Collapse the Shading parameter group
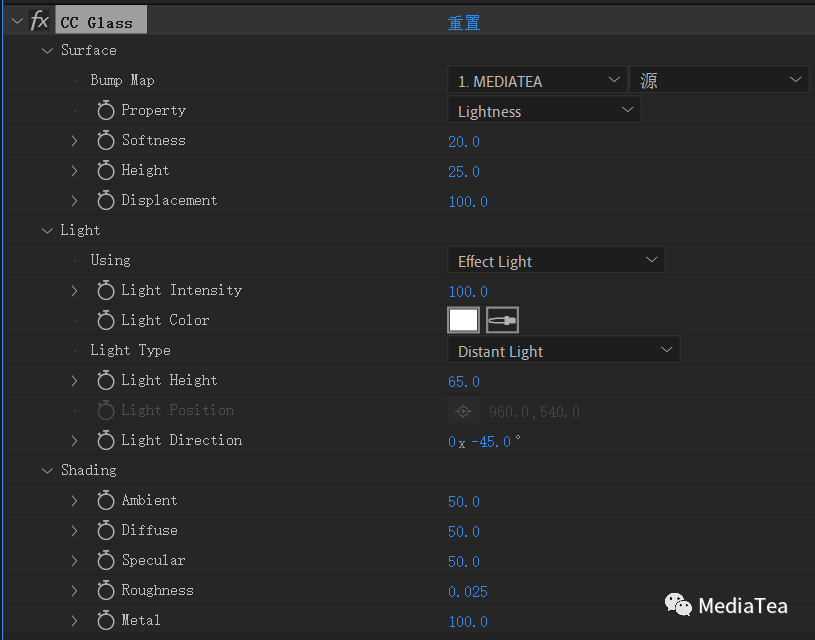This screenshot has width=815, height=640. pyautogui.click(x=48, y=469)
